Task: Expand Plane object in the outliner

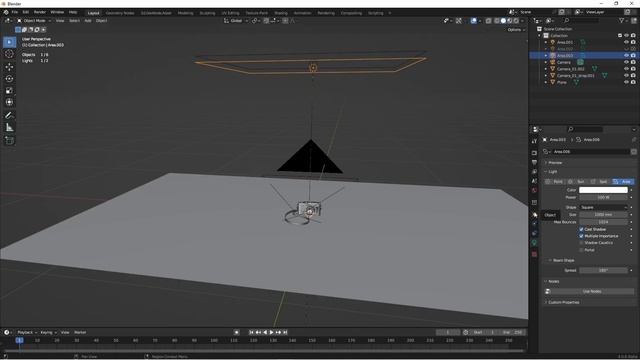Action: pos(546,82)
